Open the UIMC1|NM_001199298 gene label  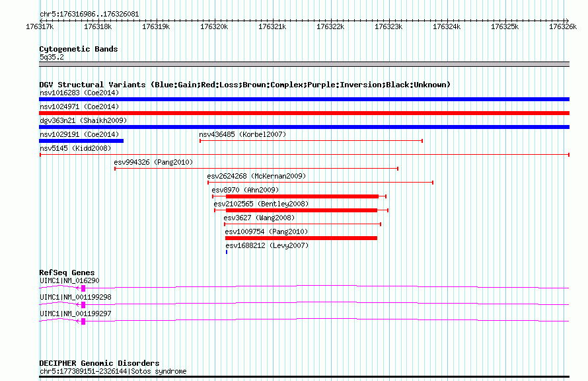[75, 297]
